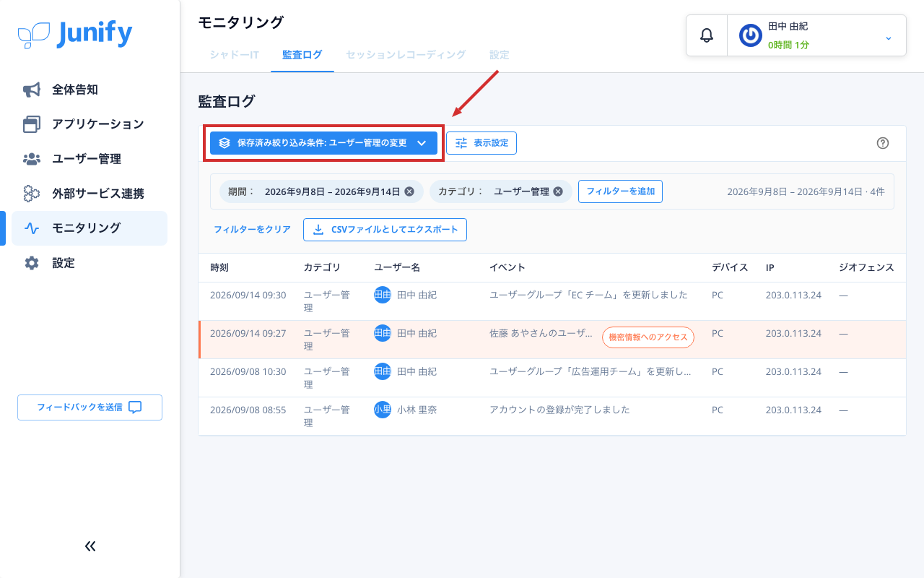Click the デバイス column header

[x=730, y=267]
